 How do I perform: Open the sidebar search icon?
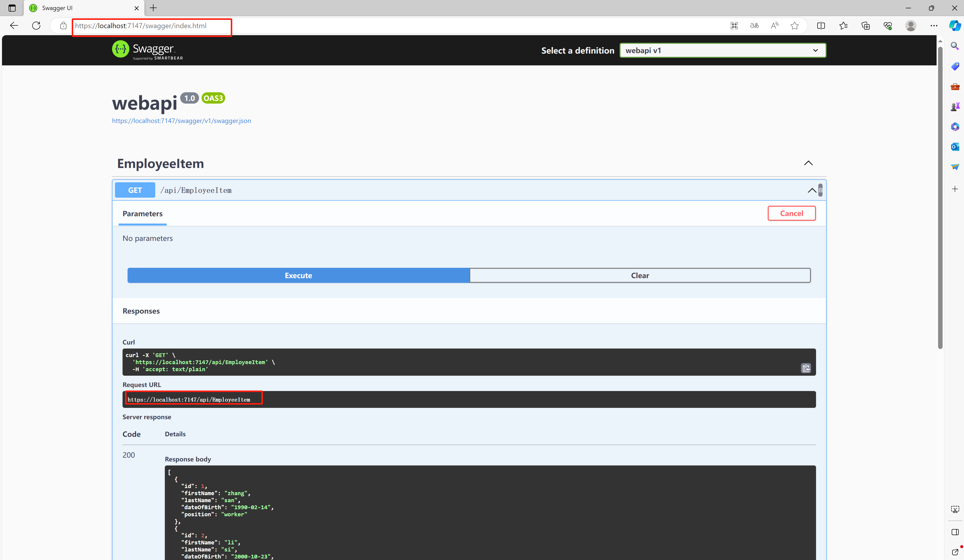[955, 46]
